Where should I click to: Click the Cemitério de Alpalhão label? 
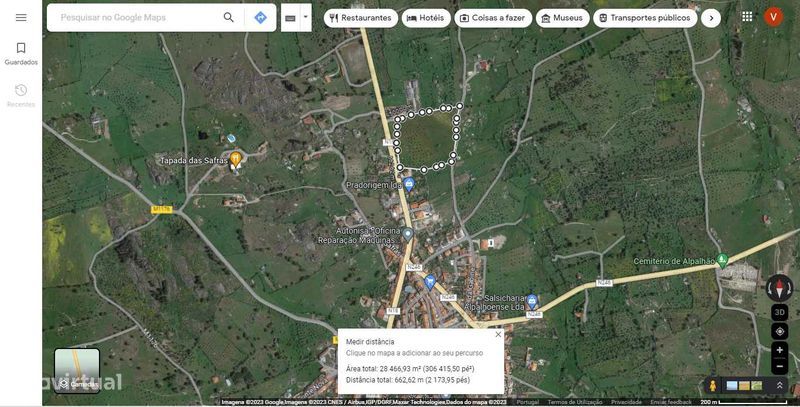(x=674, y=261)
